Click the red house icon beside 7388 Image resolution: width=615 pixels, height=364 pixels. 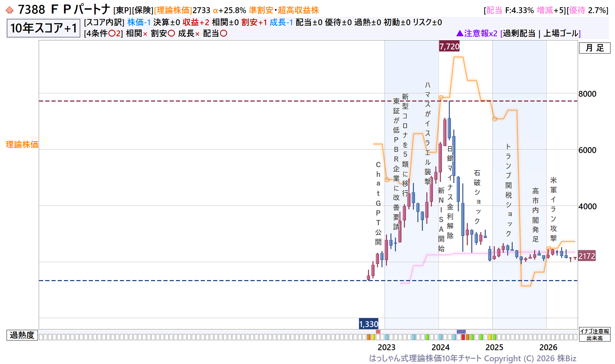click(10, 10)
